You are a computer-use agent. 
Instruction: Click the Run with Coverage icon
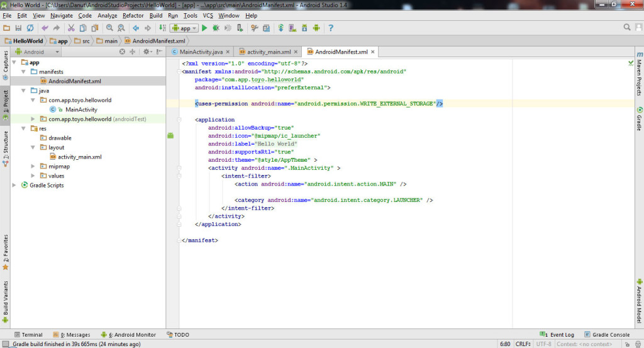click(228, 28)
